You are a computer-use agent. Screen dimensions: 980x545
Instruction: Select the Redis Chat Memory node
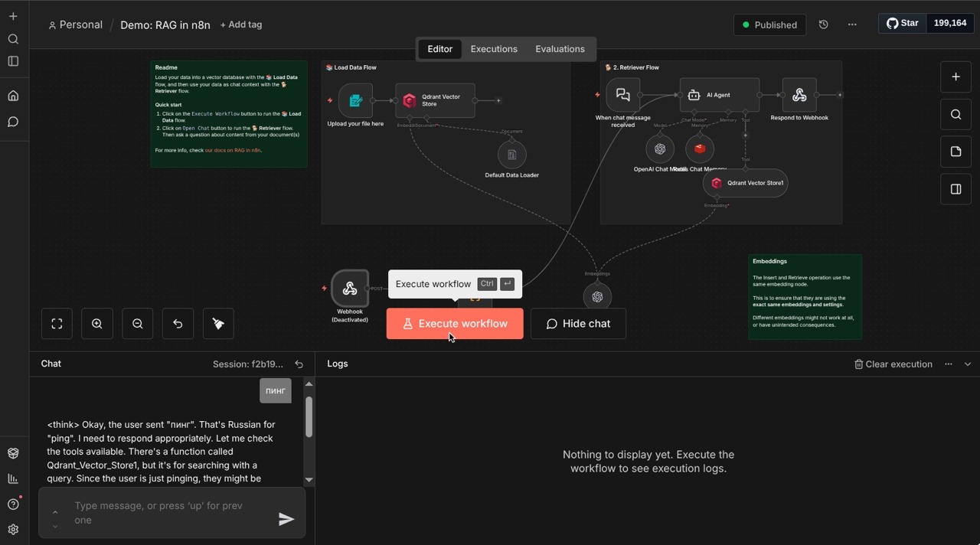tap(700, 149)
